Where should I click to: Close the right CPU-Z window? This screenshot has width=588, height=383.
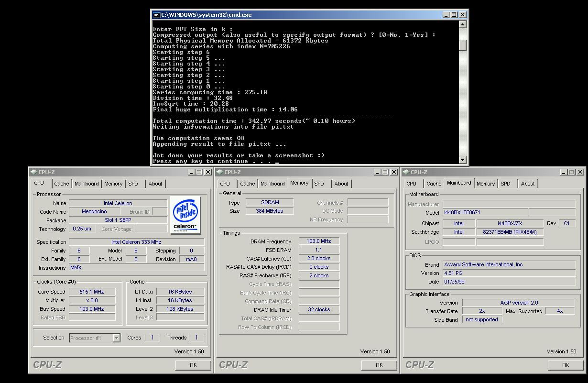click(x=580, y=172)
